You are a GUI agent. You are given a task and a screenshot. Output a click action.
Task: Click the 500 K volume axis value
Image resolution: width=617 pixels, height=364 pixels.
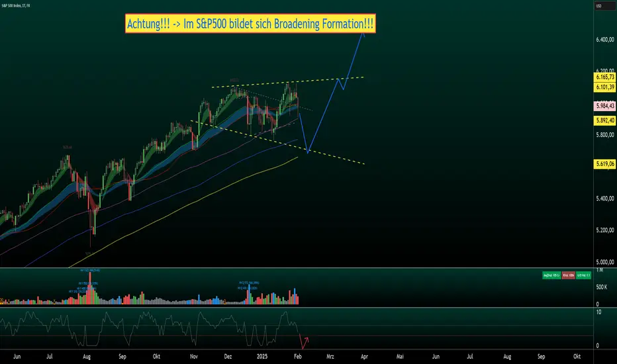[601, 287]
